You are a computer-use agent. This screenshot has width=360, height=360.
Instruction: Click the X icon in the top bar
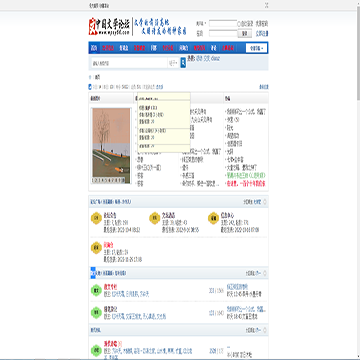coord(266,5)
